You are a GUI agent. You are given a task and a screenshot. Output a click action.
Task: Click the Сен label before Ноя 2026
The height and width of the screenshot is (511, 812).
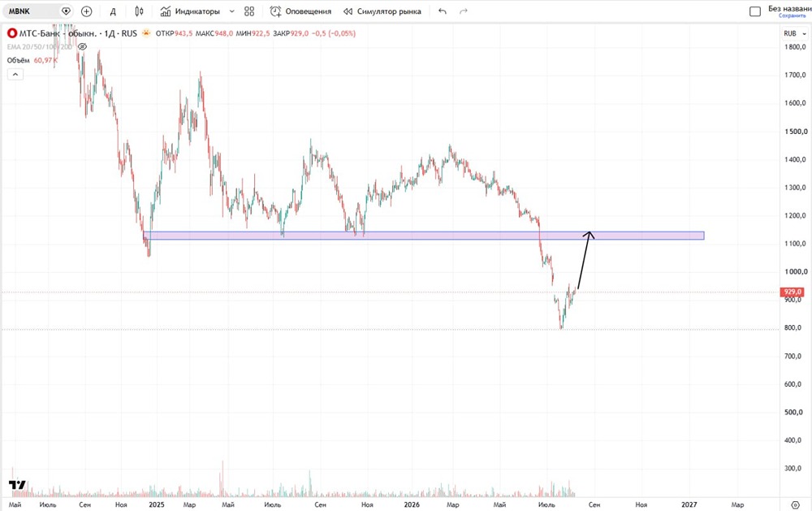pyautogui.click(x=594, y=505)
